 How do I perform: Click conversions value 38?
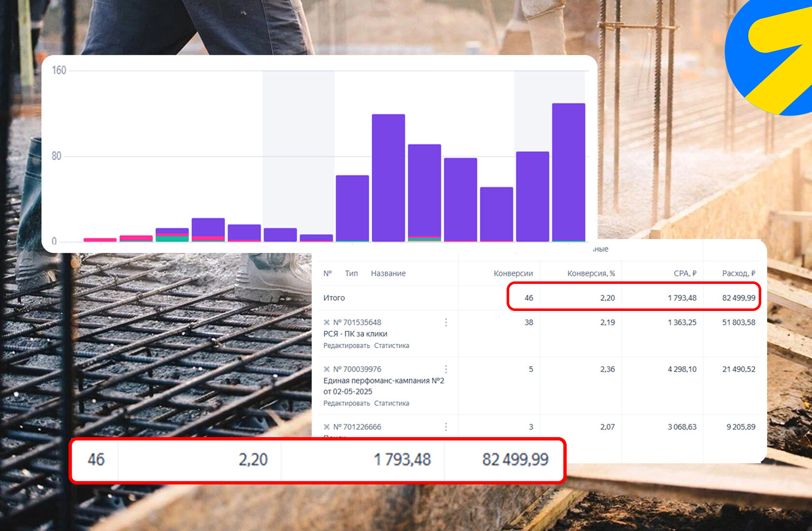(529, 322)
